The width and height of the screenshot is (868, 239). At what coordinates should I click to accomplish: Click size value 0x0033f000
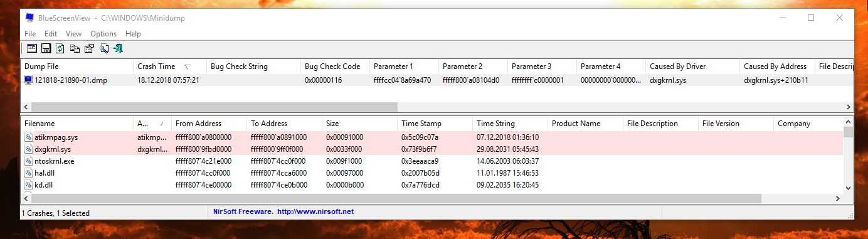pyautogui.click(x=346, y=149)
